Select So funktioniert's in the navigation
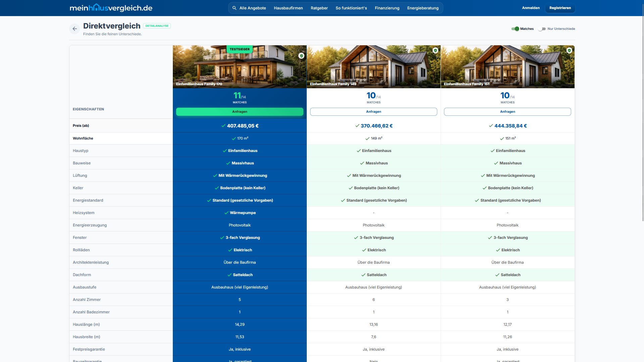644x362 pixels. (351, 8)
